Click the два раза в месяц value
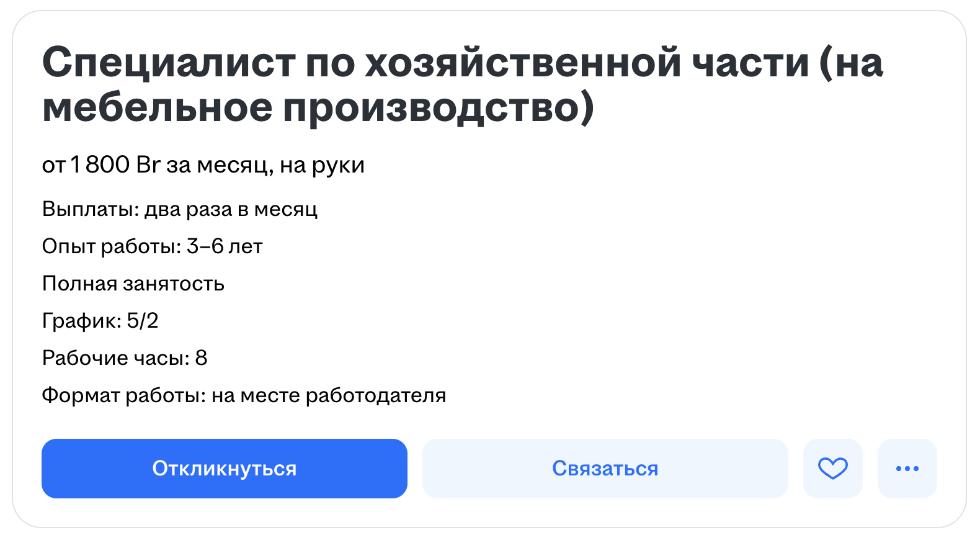Screen dimensions: 980x535 coord(231,210)
